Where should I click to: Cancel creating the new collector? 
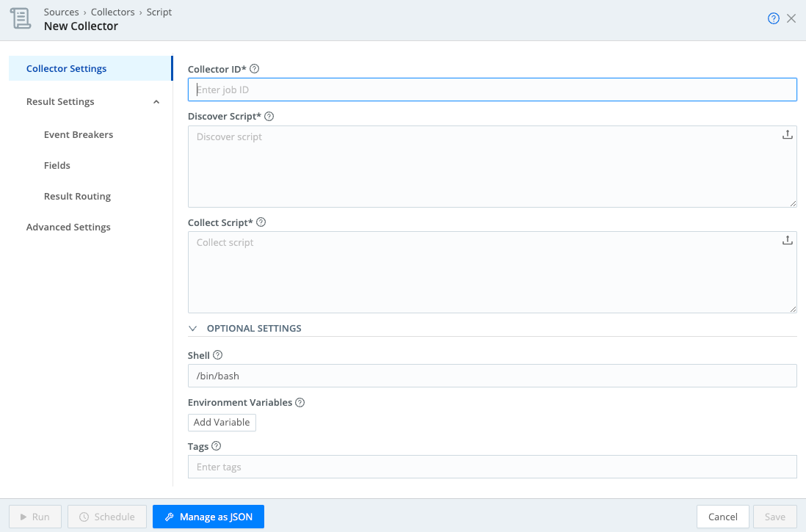tap(722, 517)
